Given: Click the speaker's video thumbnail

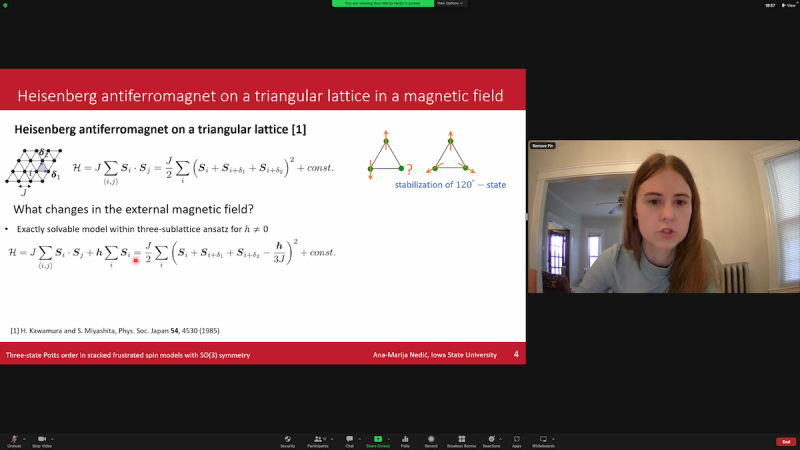Looking at the screenshot, I should [x=664, y=216].
